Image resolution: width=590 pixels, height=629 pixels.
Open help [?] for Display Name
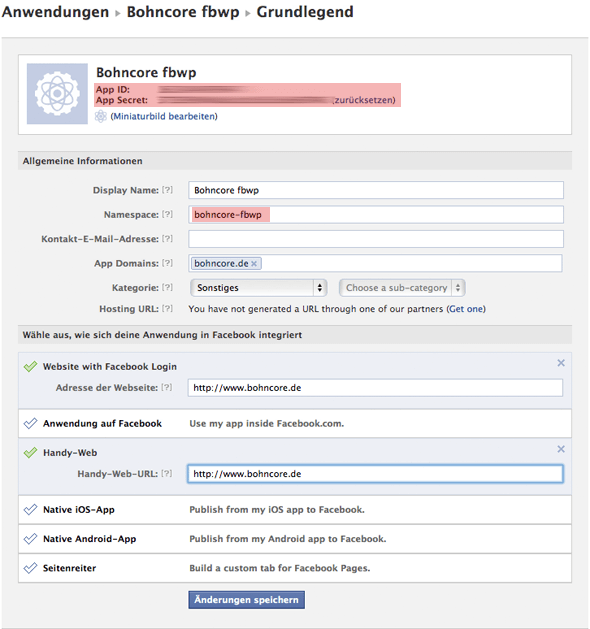tap(167, 190)
